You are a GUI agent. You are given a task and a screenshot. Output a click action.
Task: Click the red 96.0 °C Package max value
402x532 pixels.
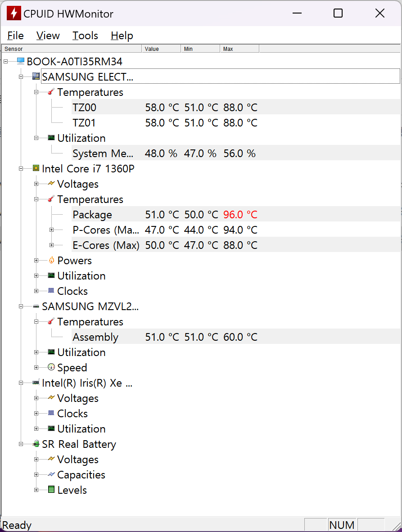(240, 214)
